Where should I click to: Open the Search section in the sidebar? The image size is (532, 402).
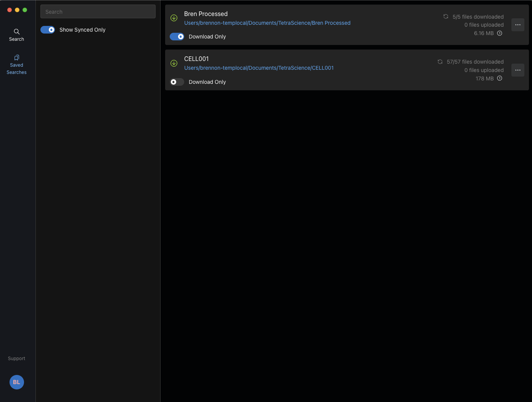coord(16,35)
